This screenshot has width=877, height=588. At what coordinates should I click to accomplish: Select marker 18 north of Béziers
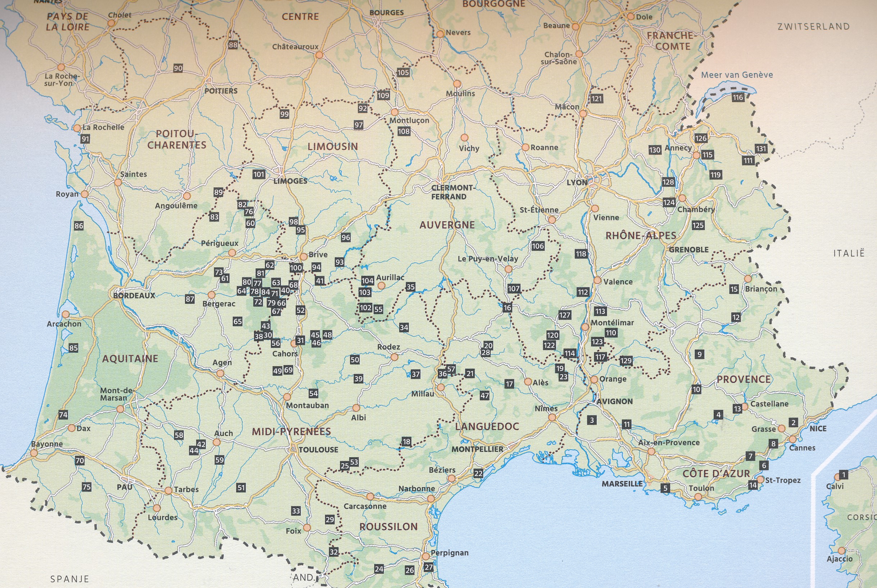[x=406, y=441]
